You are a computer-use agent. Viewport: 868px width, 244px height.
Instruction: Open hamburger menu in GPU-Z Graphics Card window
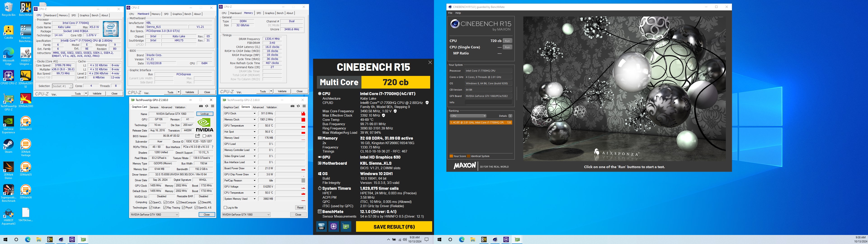[212, 106]
